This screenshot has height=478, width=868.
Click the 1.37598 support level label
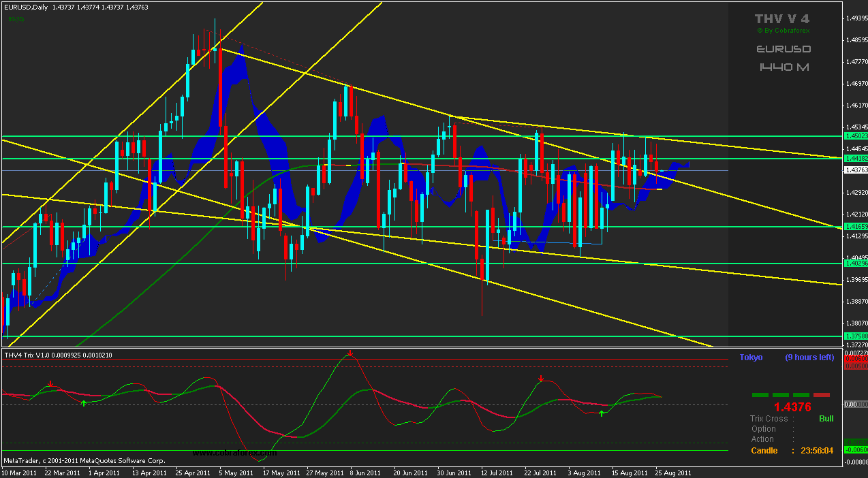pyautogui.click(x=855, y=336)
